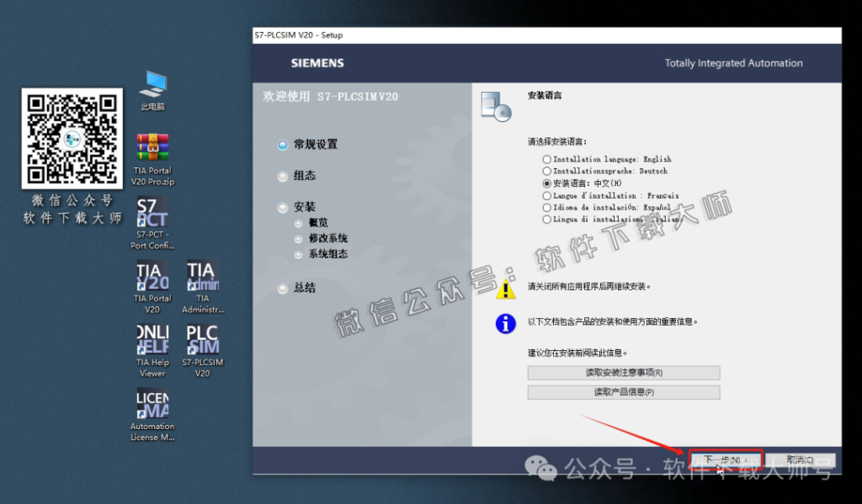Image resolution: width=862 pixels, height=504 pixels.
Task: Select Italiano as the installation language
Action: [545, 219]
